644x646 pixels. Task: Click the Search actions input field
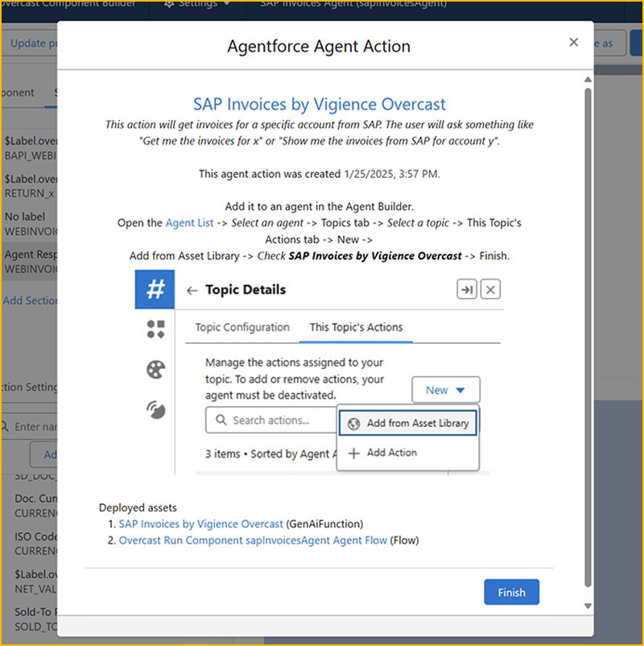point(274,420)
